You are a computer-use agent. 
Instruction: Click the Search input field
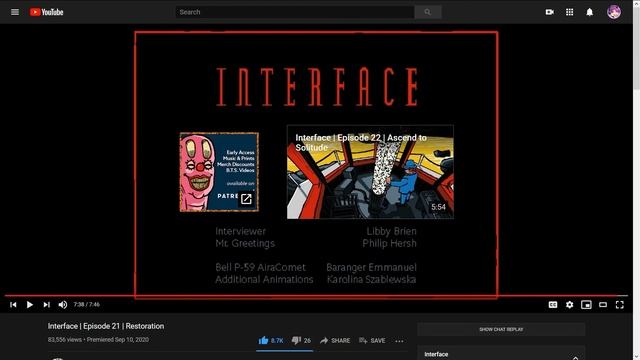295,12
